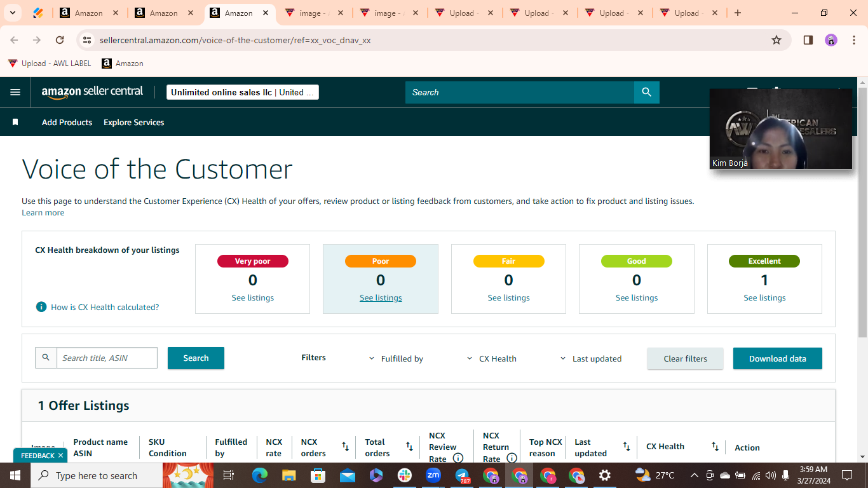The width and height of the screenshot is (868, 488).
Task: Show hidden system tray icons
Action: [694, 475]
